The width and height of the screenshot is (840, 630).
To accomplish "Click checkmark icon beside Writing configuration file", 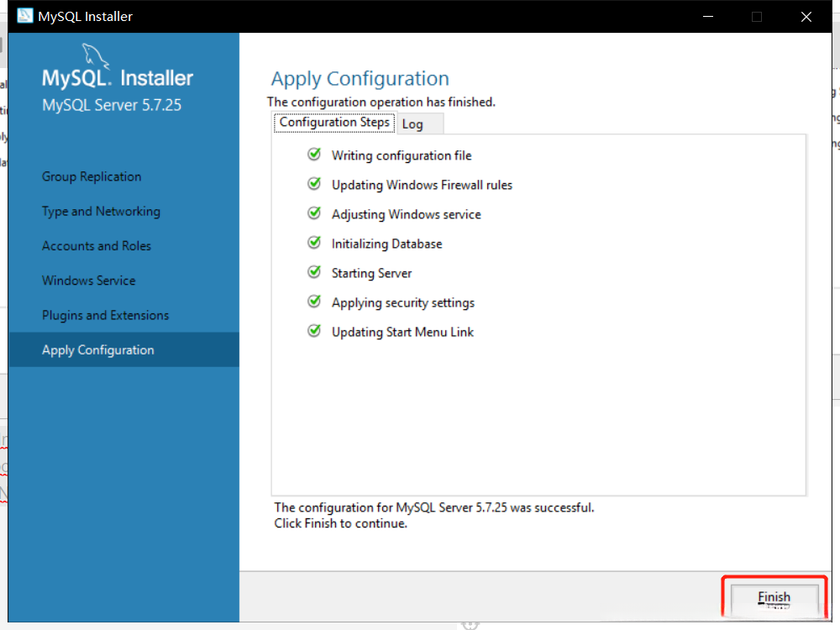I will [314, 155].
